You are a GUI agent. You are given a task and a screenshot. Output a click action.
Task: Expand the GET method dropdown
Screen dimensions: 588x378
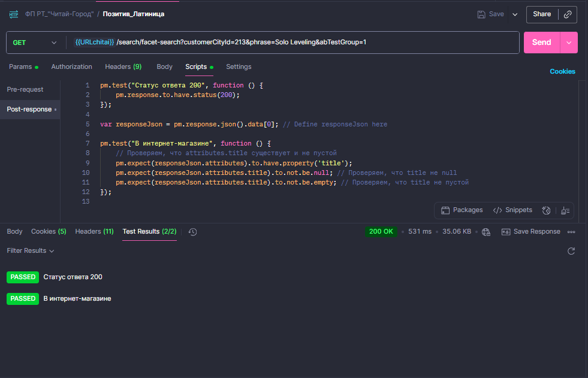click(34, 43)
